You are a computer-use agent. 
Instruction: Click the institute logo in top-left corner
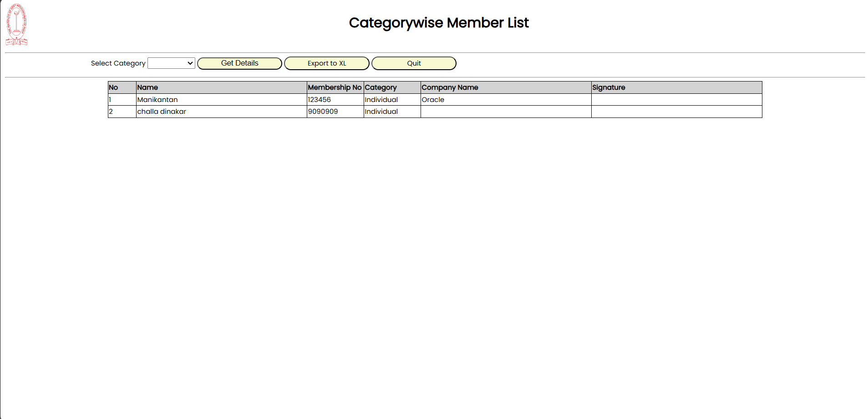tap(16, 25)
